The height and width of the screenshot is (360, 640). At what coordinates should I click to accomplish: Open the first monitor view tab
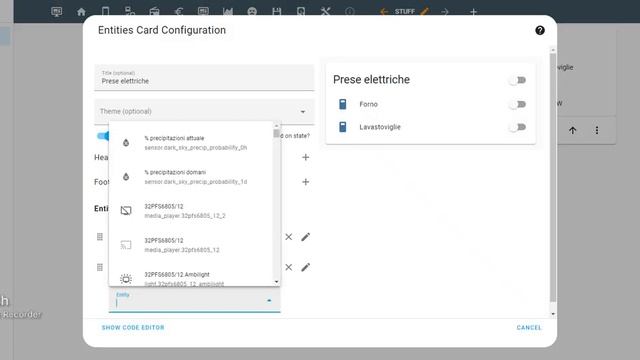coord(57,12)
